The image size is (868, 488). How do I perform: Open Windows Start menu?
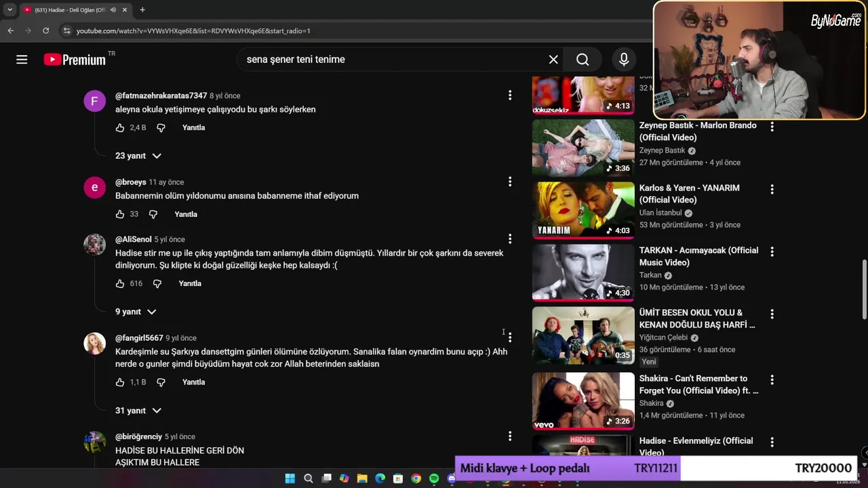pos(290,479)
